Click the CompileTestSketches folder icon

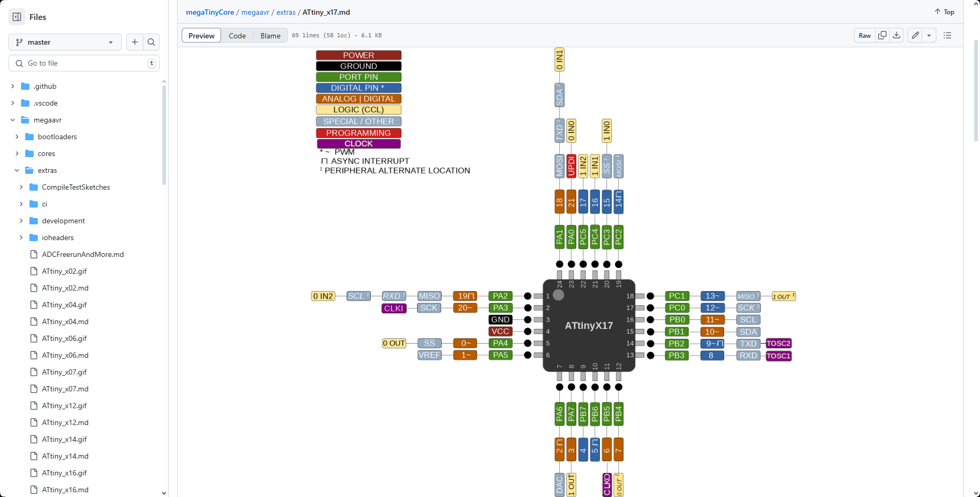pyautogui.click(x=34, y=187)
